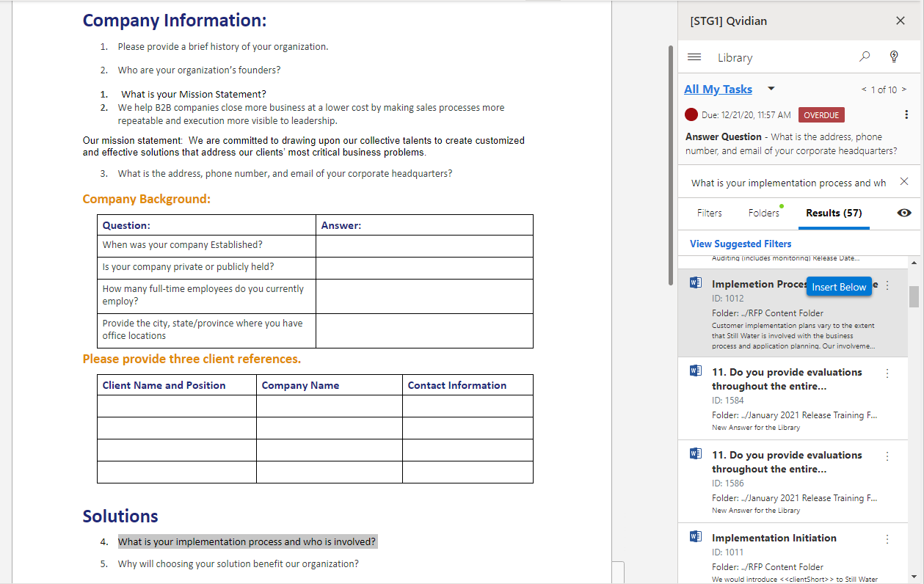This screenshot has height=584, width=924.
Task: Click answer cell for full-time employees question
Action: (x=424, y=296)
